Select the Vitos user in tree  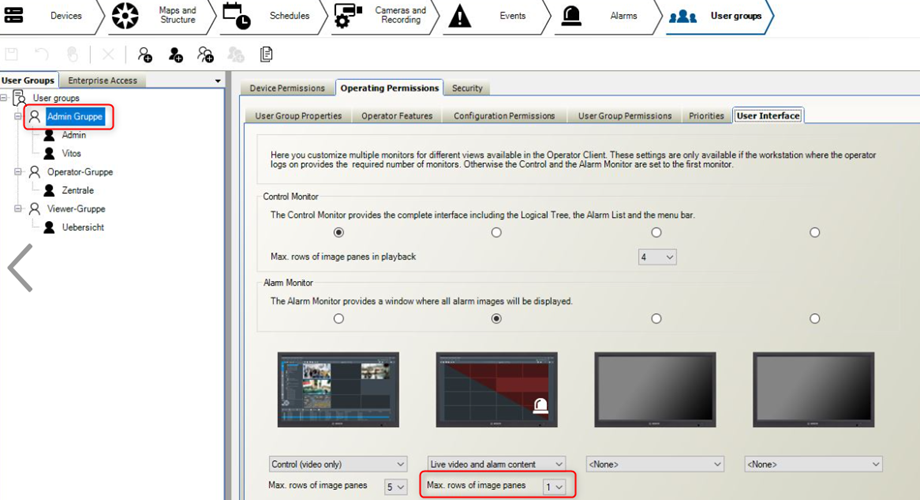pos(72,152)
